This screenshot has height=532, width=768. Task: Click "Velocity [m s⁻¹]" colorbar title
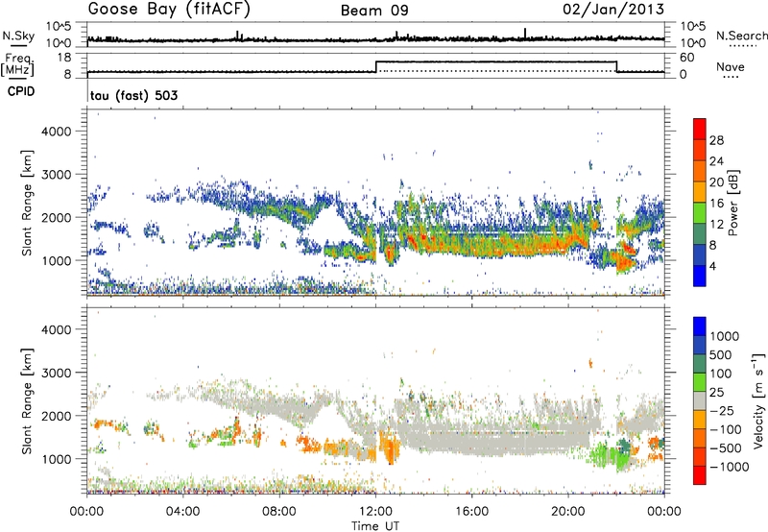coord(758,400)
